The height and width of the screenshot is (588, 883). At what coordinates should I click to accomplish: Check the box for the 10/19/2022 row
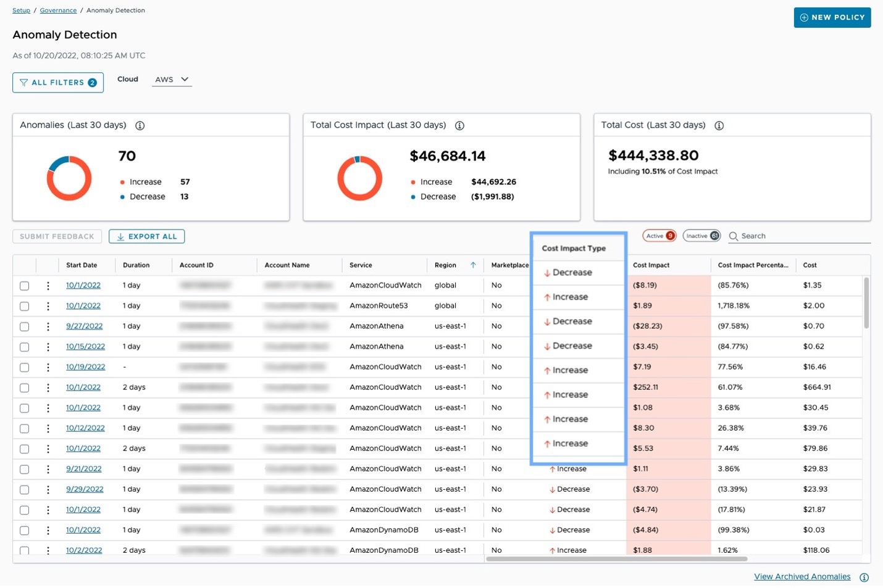pyautogui.click(x=24, y=367)
